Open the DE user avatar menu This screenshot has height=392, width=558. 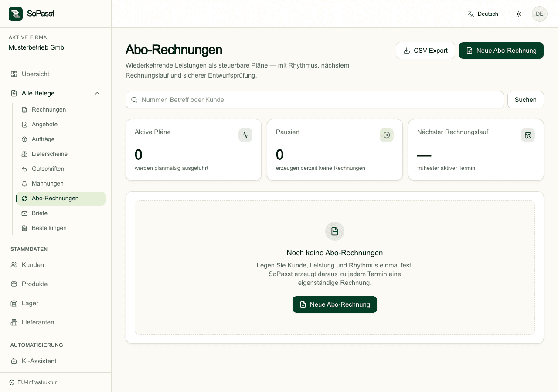tap(540, 14)
